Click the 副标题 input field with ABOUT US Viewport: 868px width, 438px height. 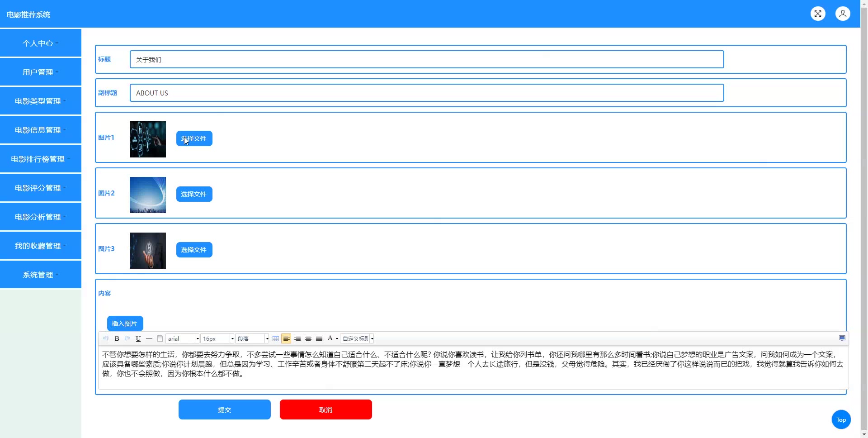click(426, 93)
